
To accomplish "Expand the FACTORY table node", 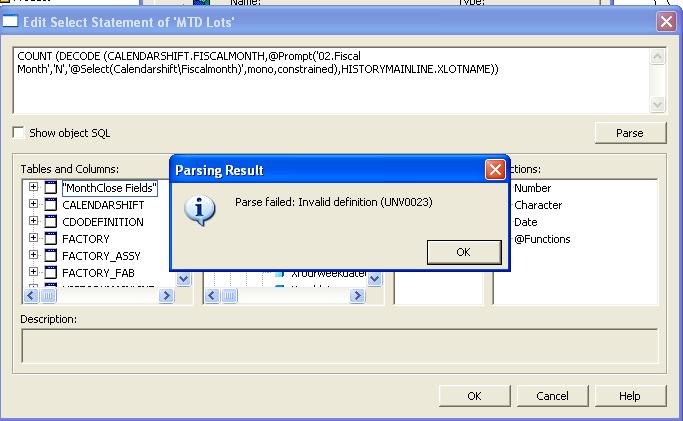I will pos(33,239).
